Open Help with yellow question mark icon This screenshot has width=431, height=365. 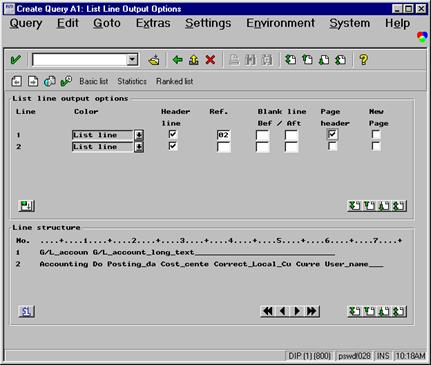(364, 60)
